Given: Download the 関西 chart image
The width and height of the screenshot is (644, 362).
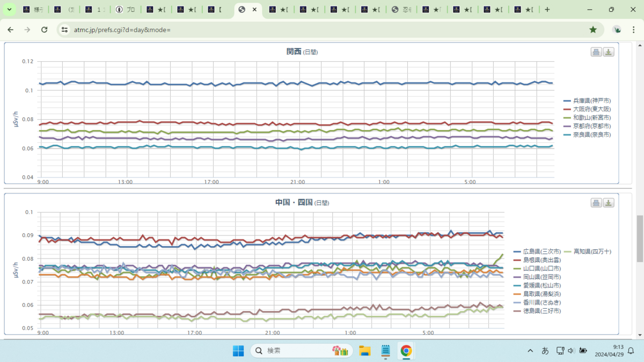Looking at the screenshot, I should point(609,52).
